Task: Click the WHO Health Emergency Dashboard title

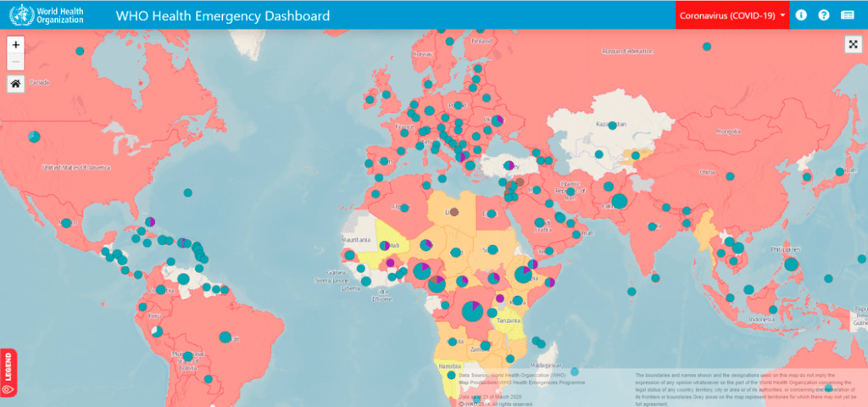Action: pos(223,15)
